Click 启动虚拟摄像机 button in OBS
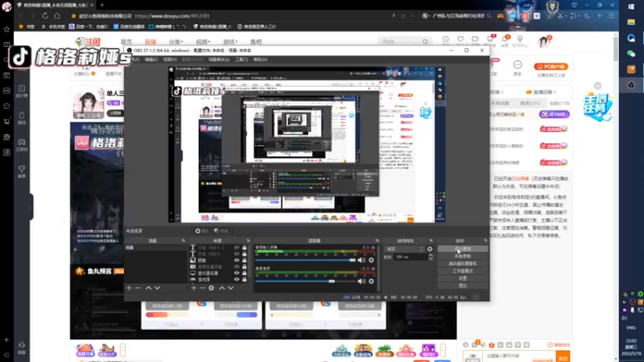This screenshot has width=644, height=362. coord(463,264)
